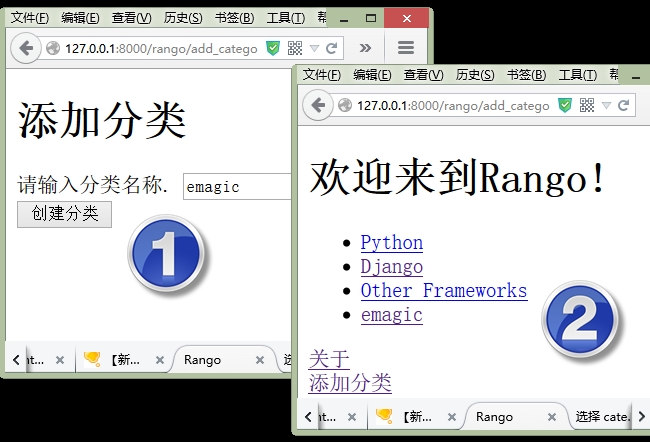Viewport: 650px width, 442px height.
Task: Open 文件(F) menu in welcome window
Action: tap(321, 75)
